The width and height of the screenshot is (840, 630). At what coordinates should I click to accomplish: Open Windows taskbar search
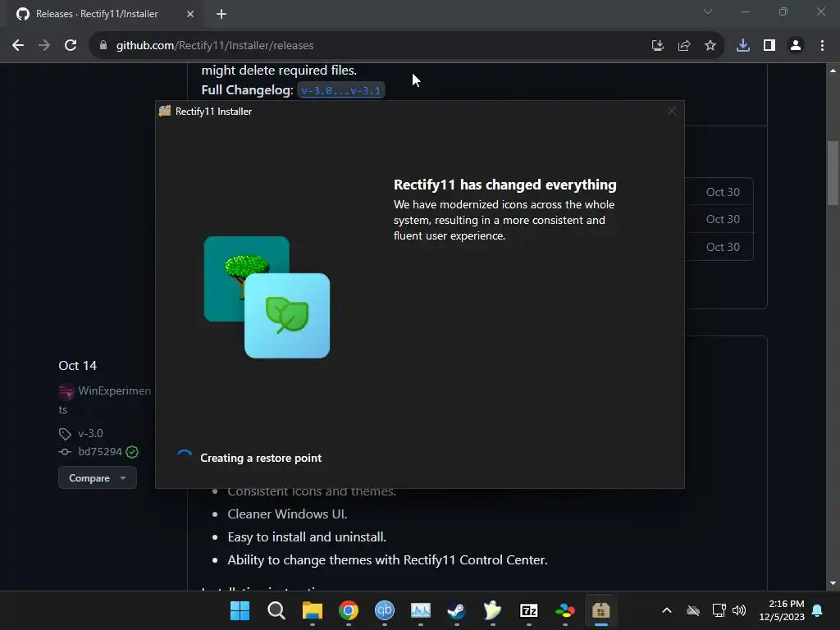276,610
